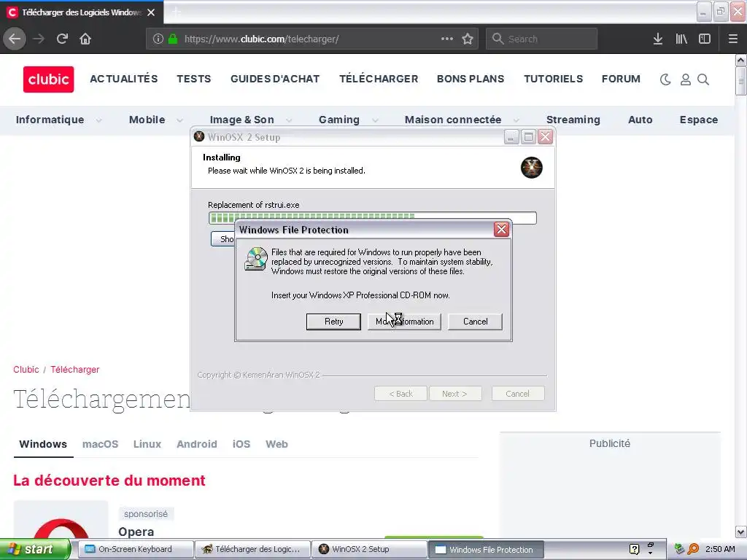Open clubic site search magnifier
The height and width of the screenshot is (560, 747).
pos(703,79)
